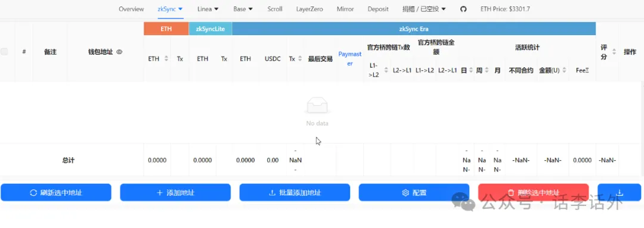Open the 配置 settings button
644x228 pixels.
point(414,192)
